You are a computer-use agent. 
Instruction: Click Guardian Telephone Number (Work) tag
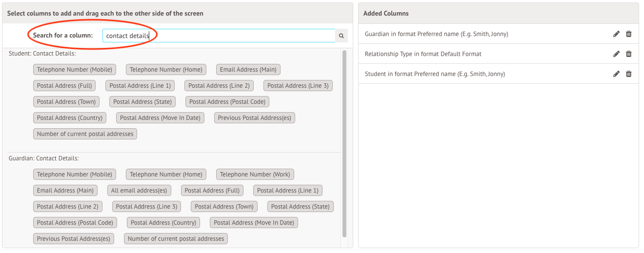pos(255,175)
